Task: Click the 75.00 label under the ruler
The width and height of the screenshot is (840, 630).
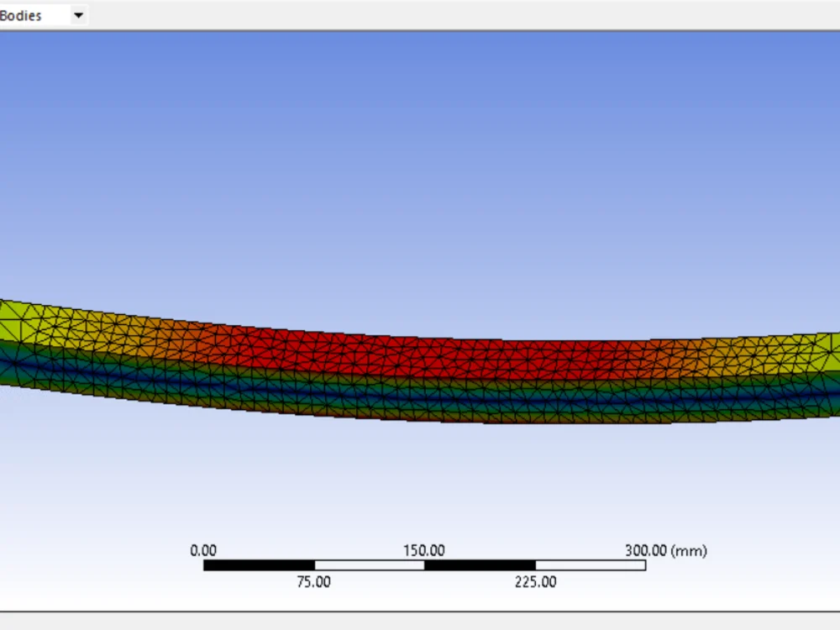Action: click(313, 580)
